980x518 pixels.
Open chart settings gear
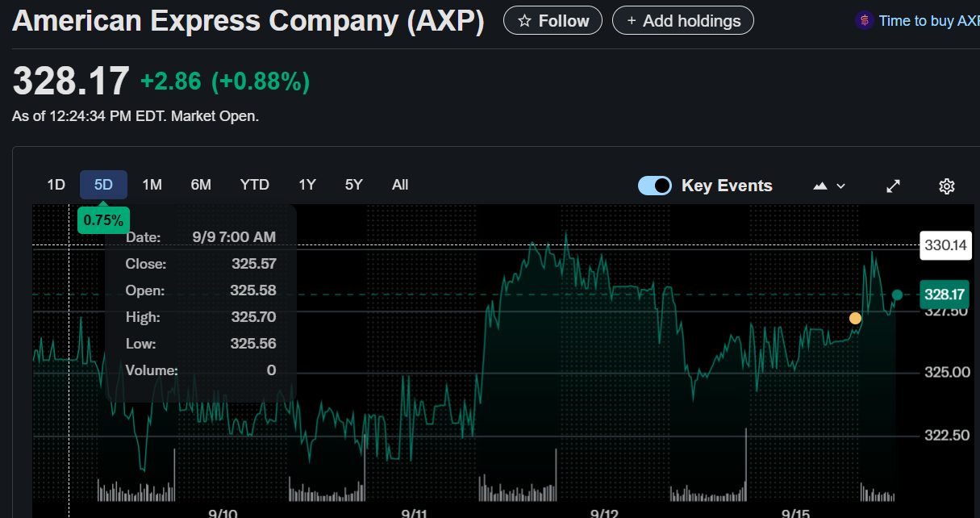(x=947, y=186)
